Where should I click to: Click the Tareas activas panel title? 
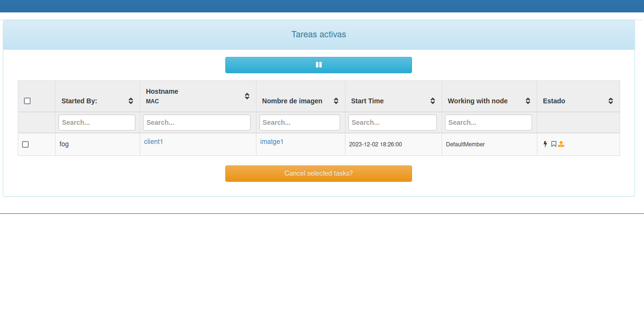click(x=319, y=34)
